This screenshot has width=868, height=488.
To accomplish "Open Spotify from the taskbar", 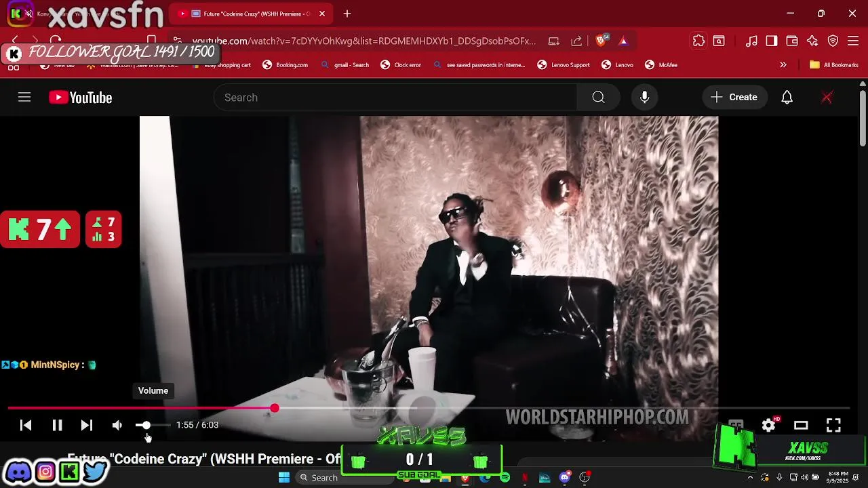I will tap(505, 478).
